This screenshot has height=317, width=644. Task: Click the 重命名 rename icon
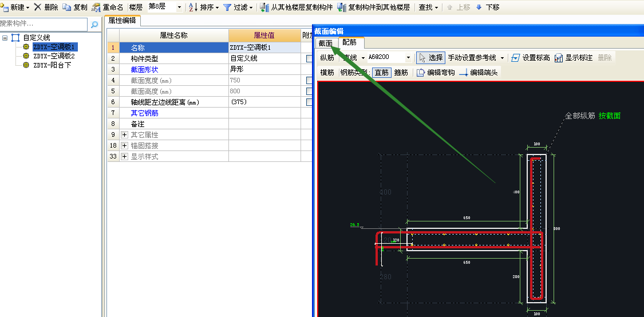pos(96,7)
